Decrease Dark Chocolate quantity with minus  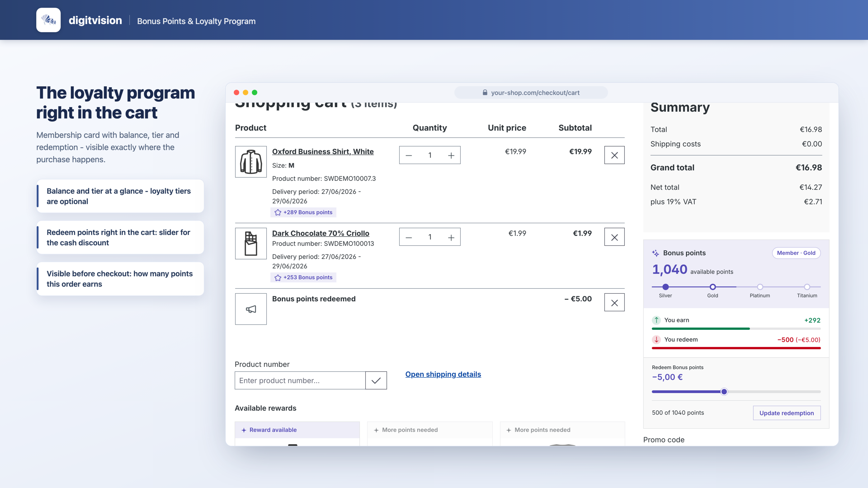coord(409,237)
